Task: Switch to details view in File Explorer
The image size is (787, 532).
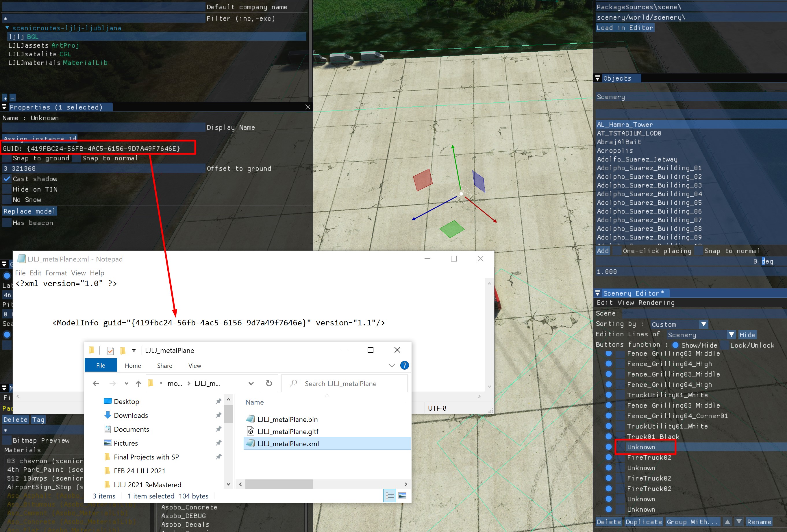Action: 389,495
